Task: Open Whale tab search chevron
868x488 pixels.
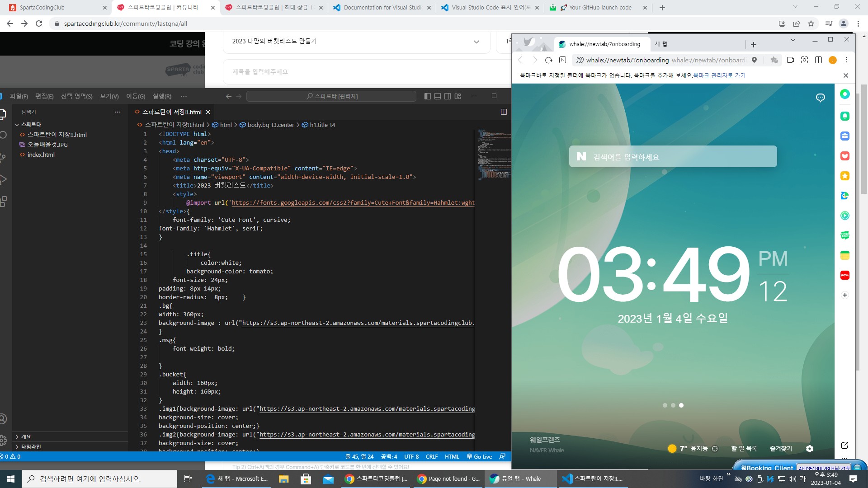Action: pyautogui.click(x=793, y=40)
